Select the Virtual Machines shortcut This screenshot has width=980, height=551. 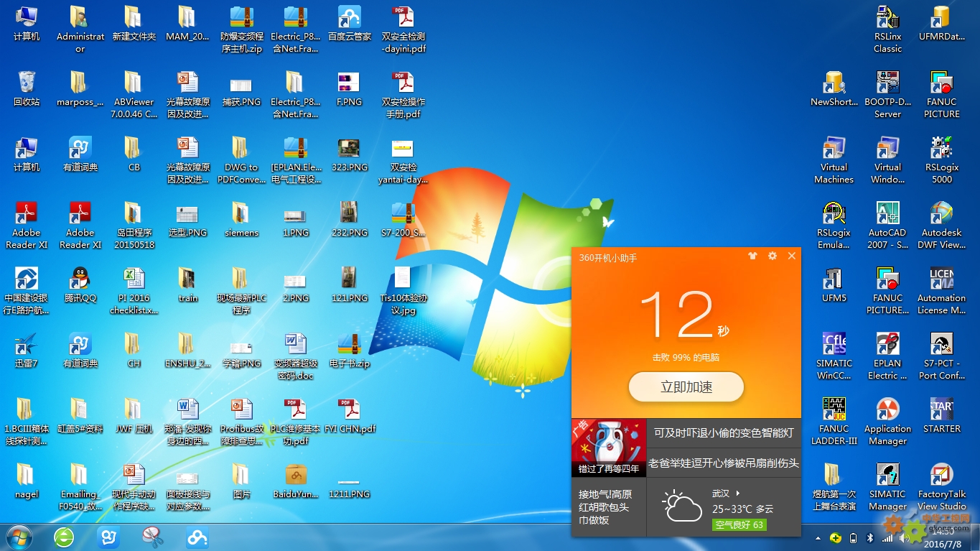pyautogui.click(x=834, y=160)
